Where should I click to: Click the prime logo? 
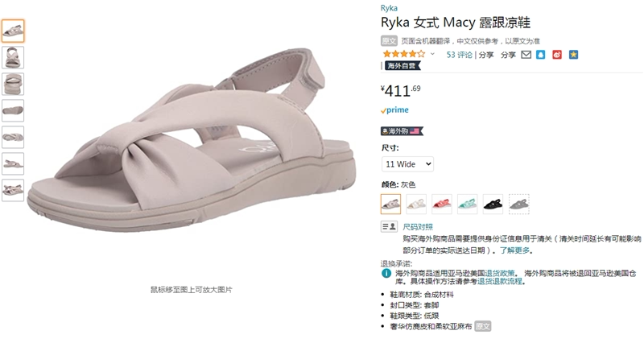pyautogui.click(x=394, y=110)
